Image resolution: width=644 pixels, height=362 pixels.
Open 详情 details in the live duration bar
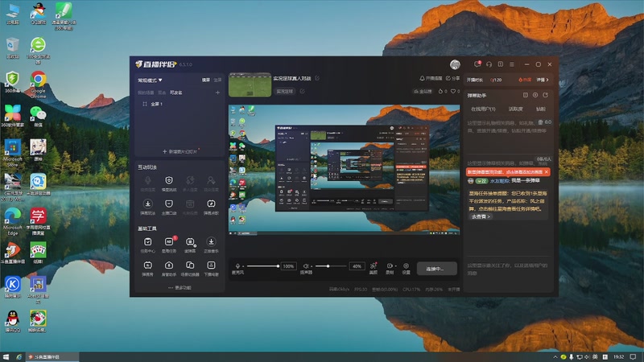543,80
